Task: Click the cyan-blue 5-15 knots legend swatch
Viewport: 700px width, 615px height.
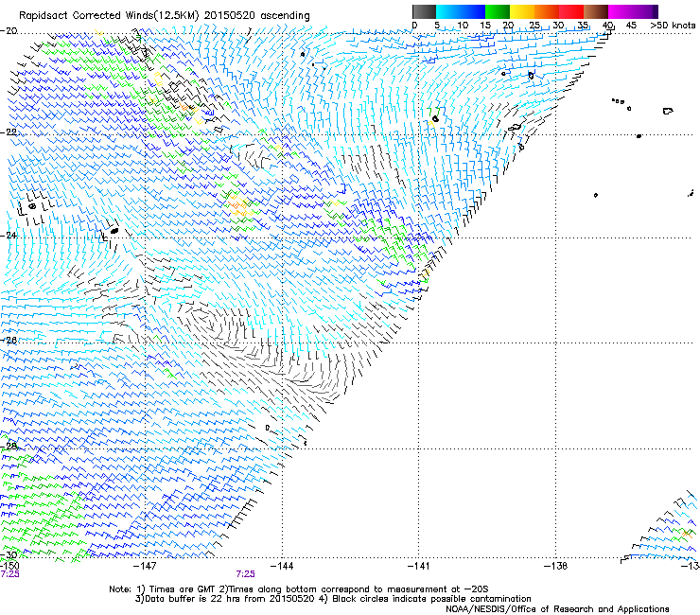Action: 461,11
